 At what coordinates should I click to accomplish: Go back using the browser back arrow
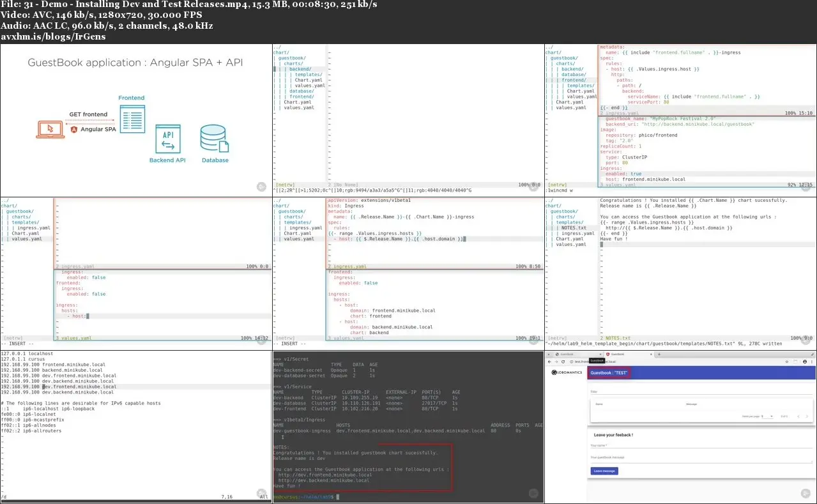pyautogui.click(x=549, y=362)
